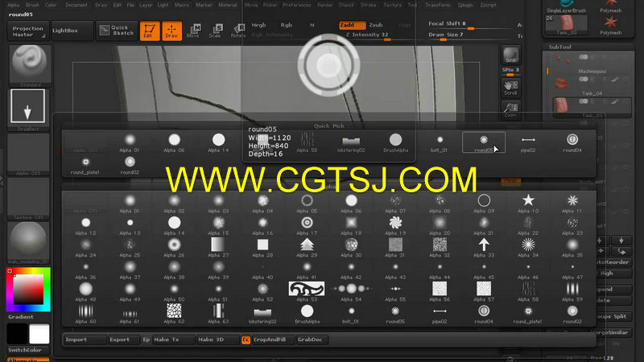The width and height of the screenshot is (644, 362).
Task: Toggle Rgb channel
Action: point(287,25)
